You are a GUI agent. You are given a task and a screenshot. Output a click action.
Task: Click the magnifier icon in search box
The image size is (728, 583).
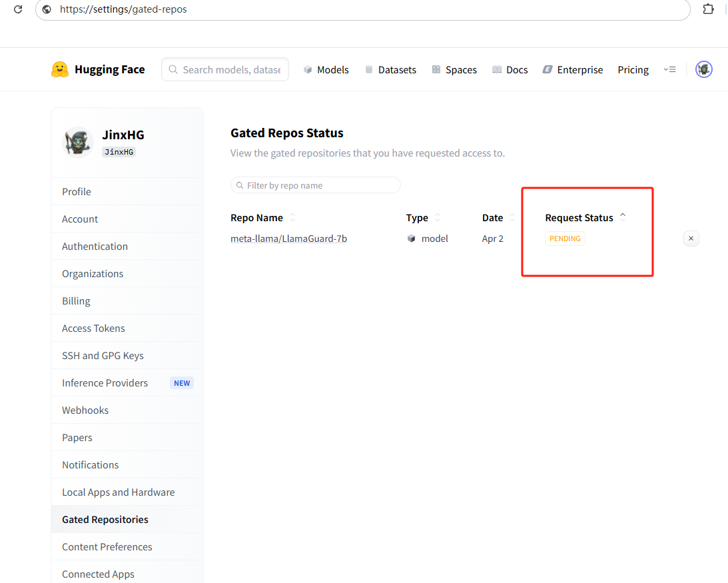173,70
